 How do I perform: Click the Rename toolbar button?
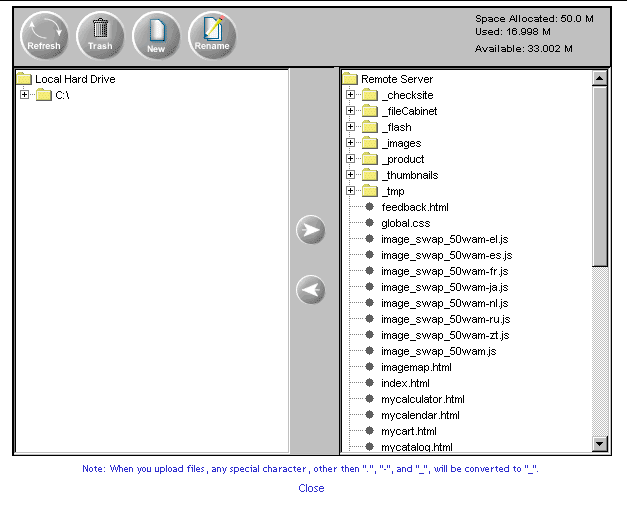pos(212,36)
